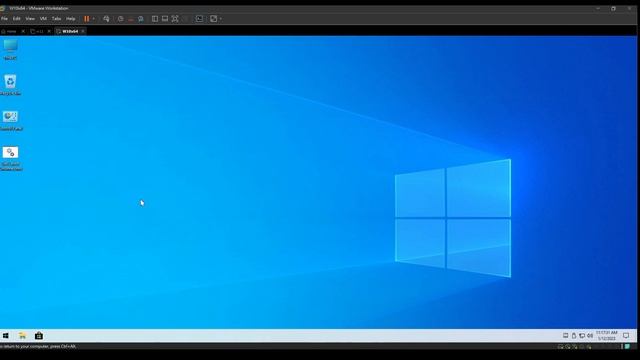This screenshot has height=360, width=640.
Task: Select the Recycle Bin desktop icon
Action: coord(10,85)
